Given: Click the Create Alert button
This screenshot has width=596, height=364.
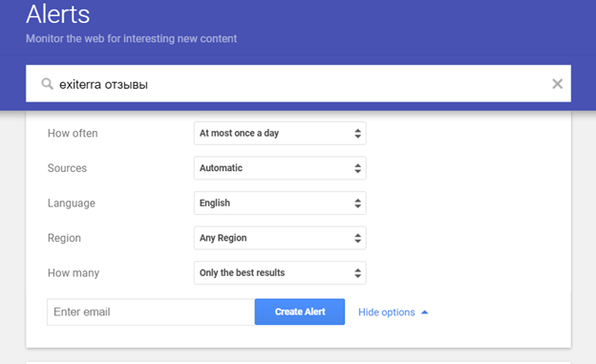Looking at the screenshot, I should (x=300, y=311).
